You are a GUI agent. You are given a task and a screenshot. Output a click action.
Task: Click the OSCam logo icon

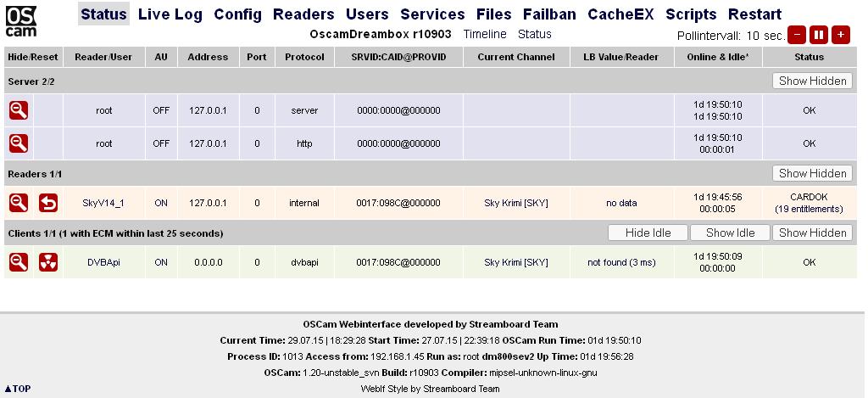click(21, 21)
